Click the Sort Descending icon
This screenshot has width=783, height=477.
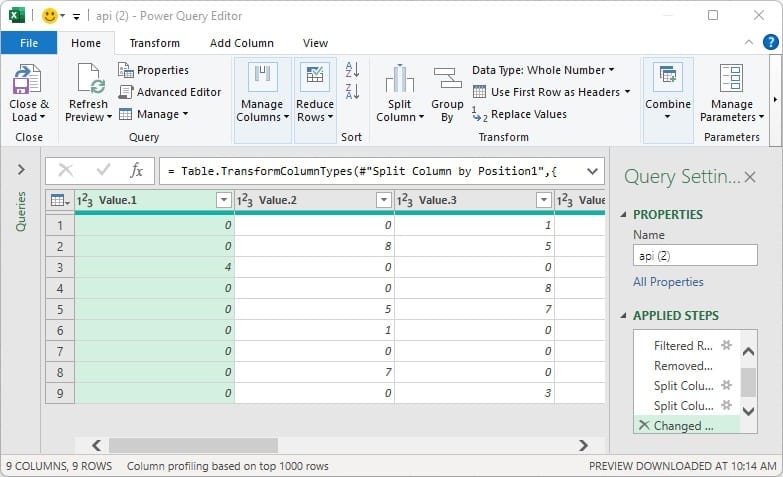pyautogui.click(x=352, y=92)
